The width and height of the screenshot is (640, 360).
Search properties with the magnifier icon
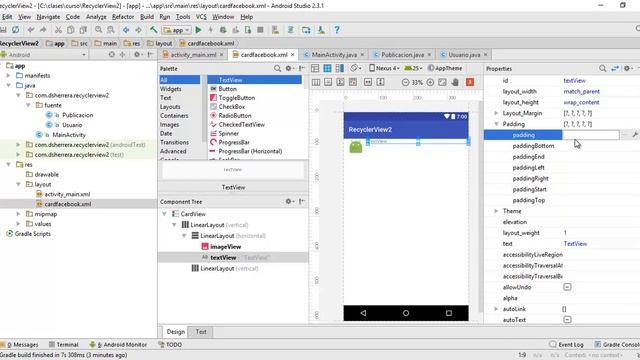pyautogui.click(x=602, y=69)
